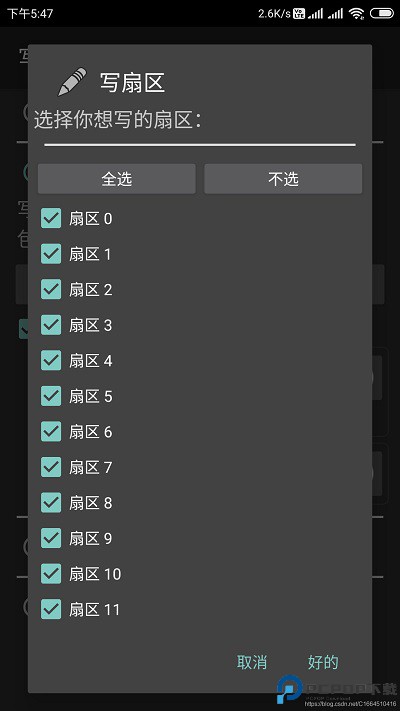Viewport: 400px width, 711px height.
Task: Tap the 扇区 6 label text
Action: click(91, 432)
